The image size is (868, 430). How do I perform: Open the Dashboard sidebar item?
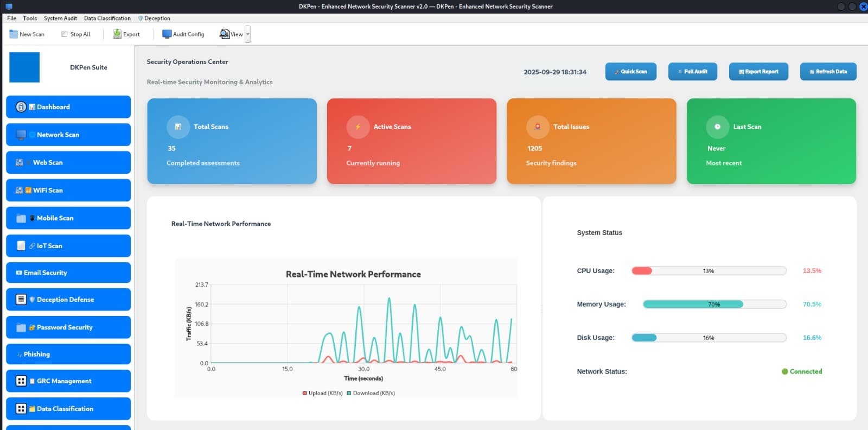[x=68, y=107]
